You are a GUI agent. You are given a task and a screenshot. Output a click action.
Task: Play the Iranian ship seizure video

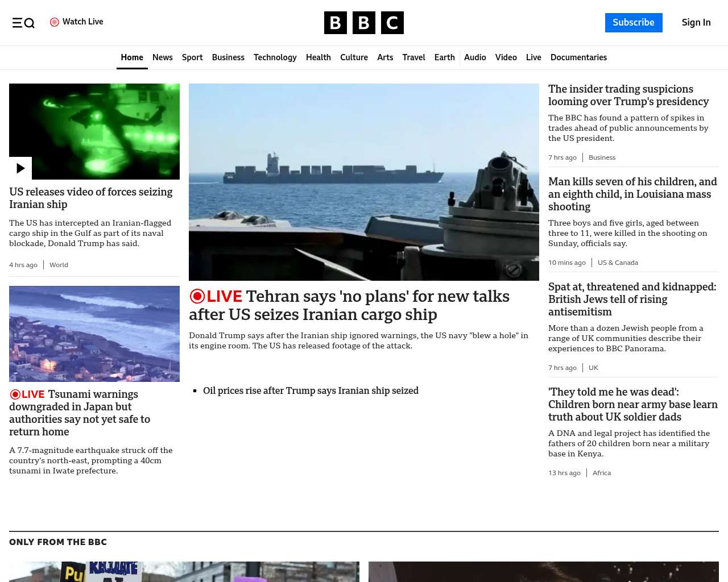(20, 168)
